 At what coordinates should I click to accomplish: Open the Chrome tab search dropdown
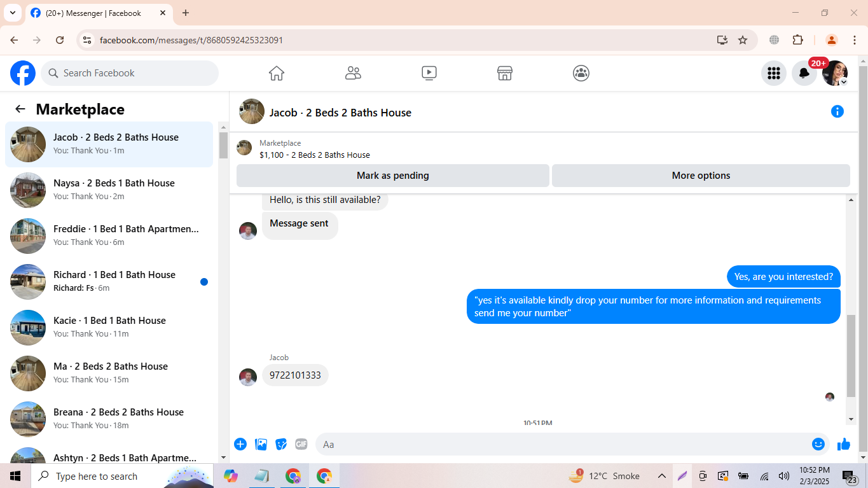pos(12,13)
